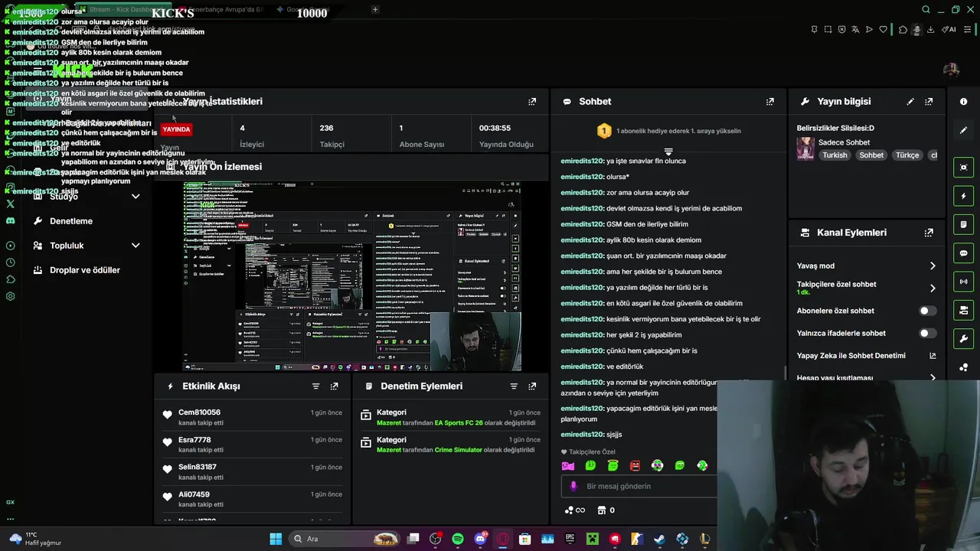Click the Mazeret link on EA Sports row
The image size is (980, 551).
[x=389, y=422]
